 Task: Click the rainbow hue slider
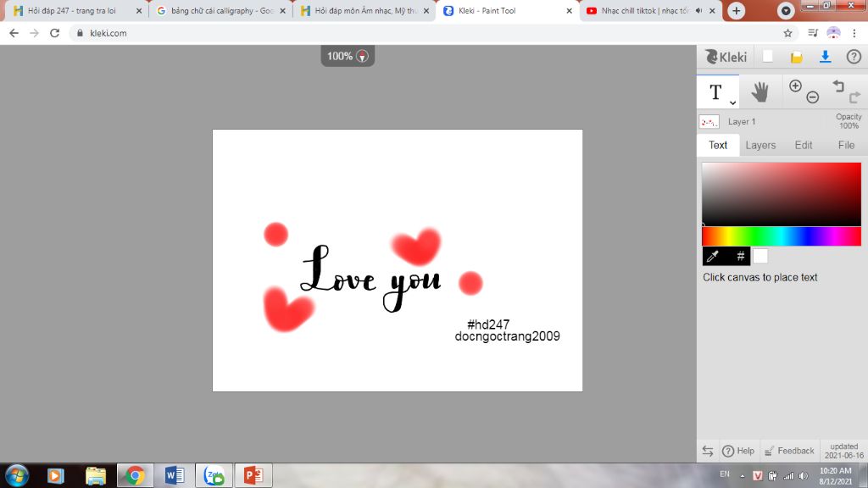pos(781,236)
